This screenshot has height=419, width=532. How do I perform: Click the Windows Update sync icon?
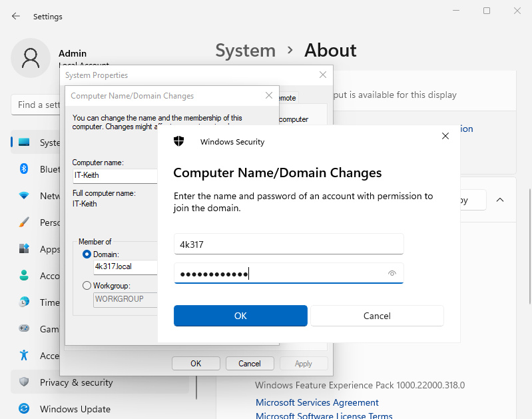pos(24,409)
